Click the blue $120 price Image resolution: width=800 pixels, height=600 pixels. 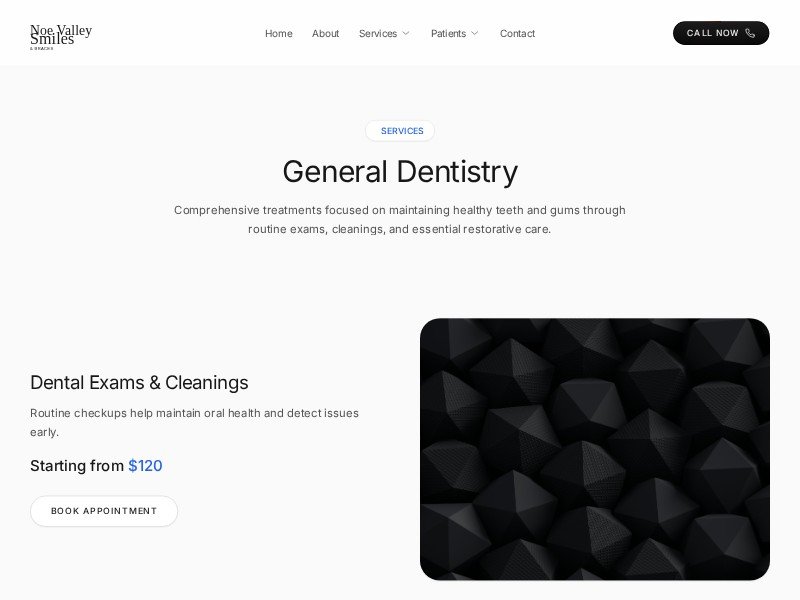pyautogui.click(x=145, y=465)
